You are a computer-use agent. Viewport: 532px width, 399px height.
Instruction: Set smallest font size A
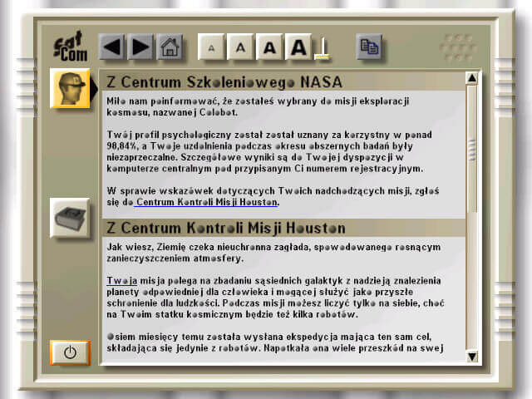(211, 47)
